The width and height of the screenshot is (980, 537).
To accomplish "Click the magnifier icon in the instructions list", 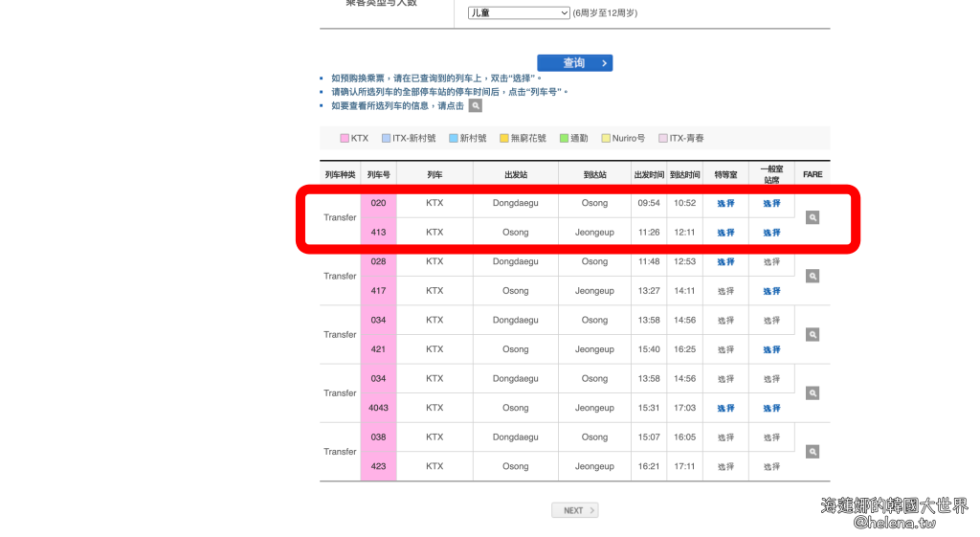I will tap(475, 105).
